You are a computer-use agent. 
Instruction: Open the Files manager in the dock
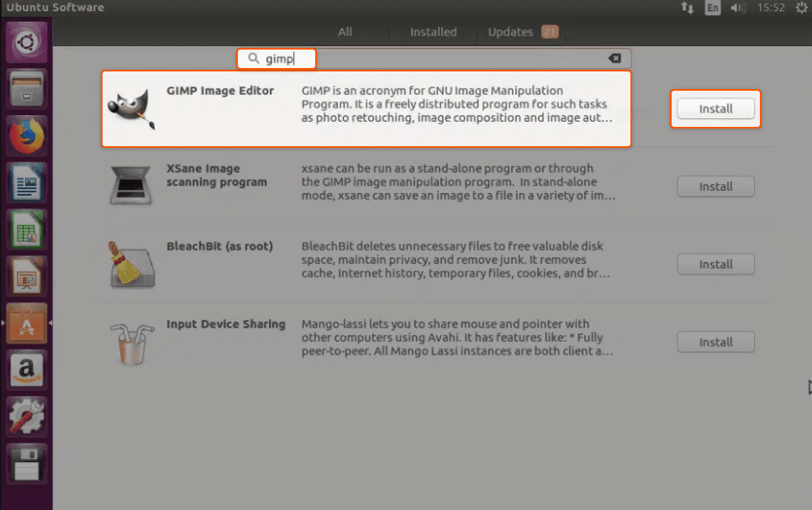click(x=26, y=89)
